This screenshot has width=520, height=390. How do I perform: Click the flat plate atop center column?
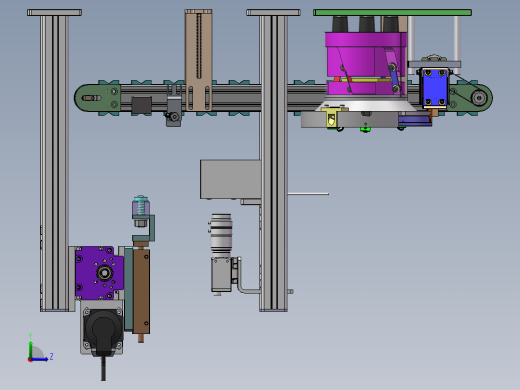273,13
